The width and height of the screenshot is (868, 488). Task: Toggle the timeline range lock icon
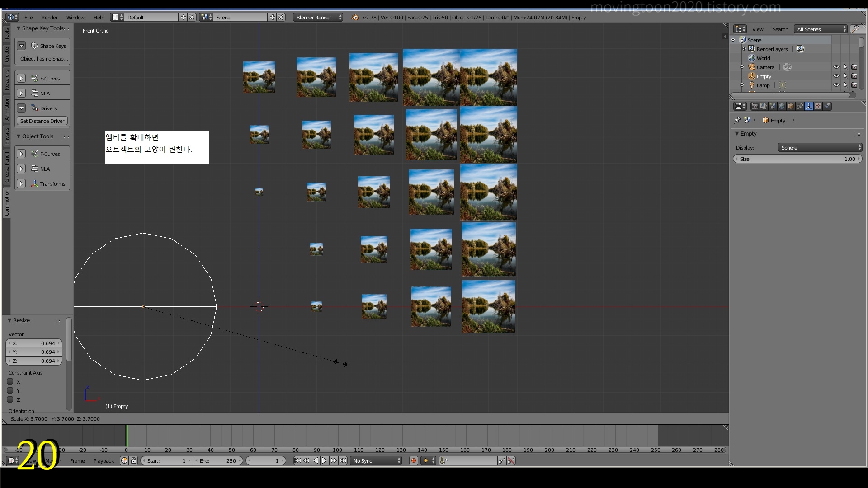coord(133,460)
